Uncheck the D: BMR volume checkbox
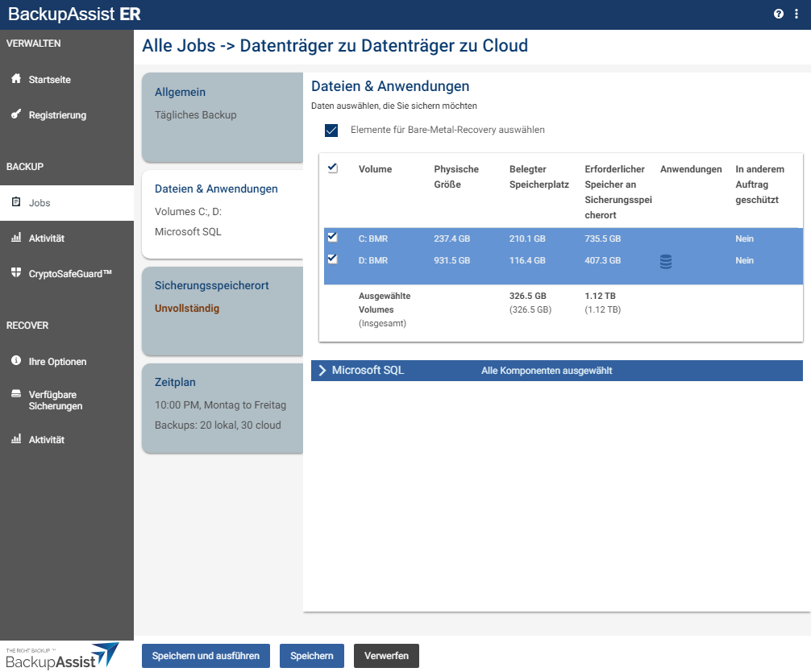The height and width of the screenshot is (672, 811). (x=332, y=259)
